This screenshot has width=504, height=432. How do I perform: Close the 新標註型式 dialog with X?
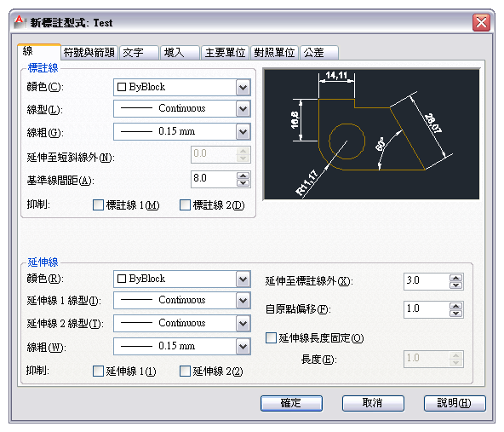point(481,22)
